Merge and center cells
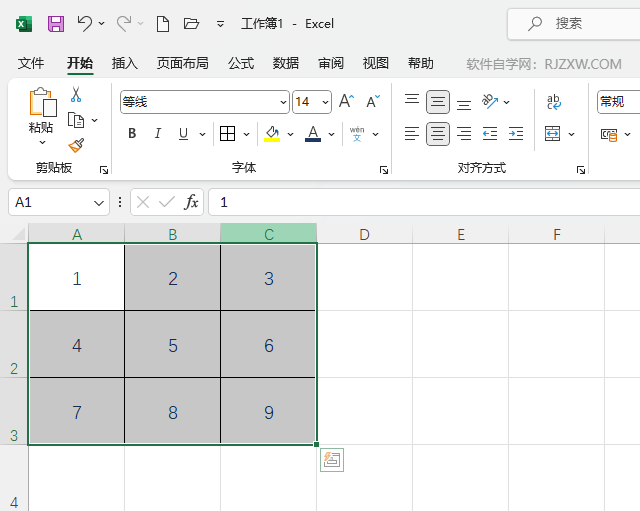 pyautogui.click(x=553, y=133)
